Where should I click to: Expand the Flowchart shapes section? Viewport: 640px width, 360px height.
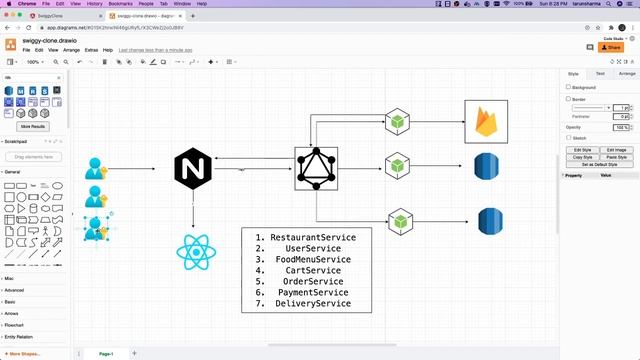13,325
